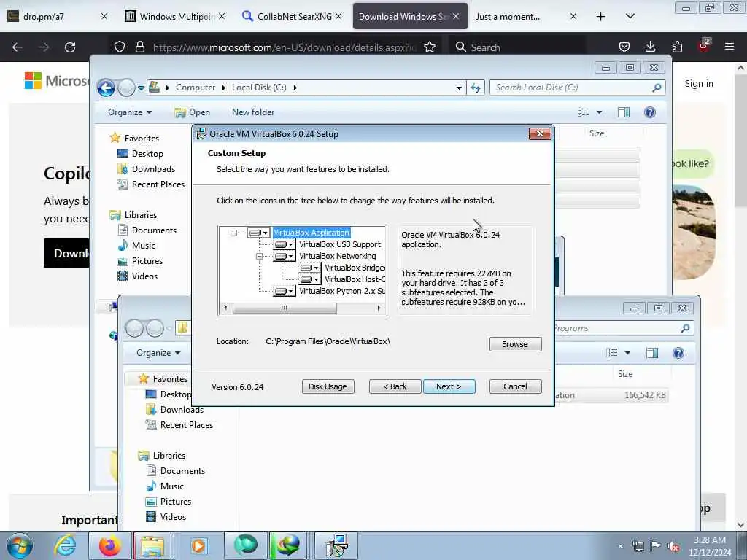Close the VirtualBox Setup dialog

[x=540, y=134]
